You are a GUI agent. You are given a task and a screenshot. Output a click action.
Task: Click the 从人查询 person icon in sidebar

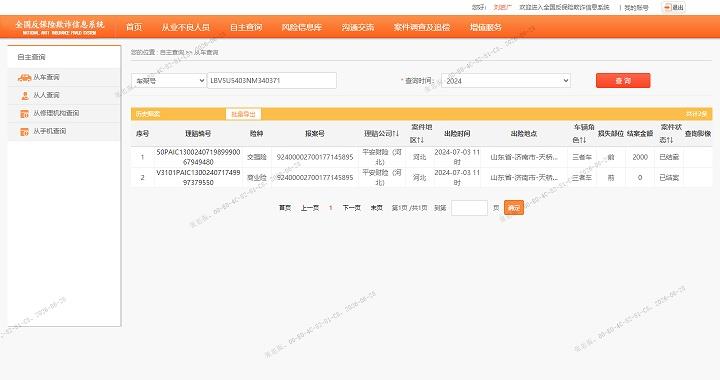(25, 95)
